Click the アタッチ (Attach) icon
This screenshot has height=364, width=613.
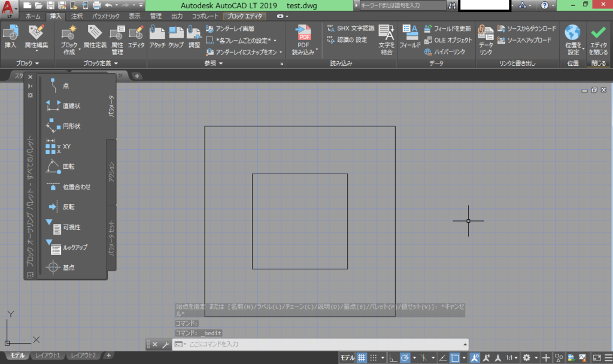coord(157,32)
